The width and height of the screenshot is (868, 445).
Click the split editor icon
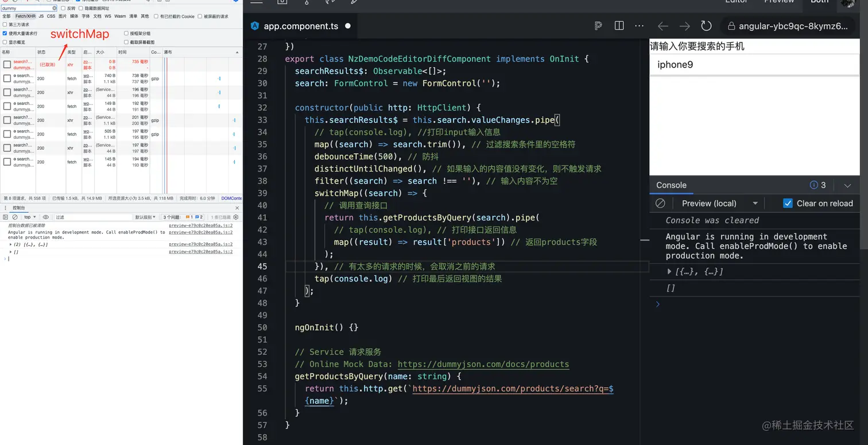pyautogui.click(x=619, y=26)
